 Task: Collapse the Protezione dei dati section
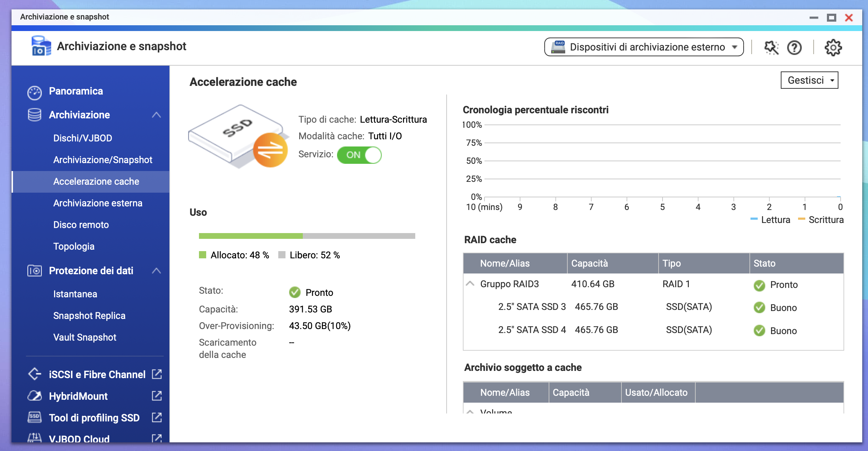[x=156, y=271]
